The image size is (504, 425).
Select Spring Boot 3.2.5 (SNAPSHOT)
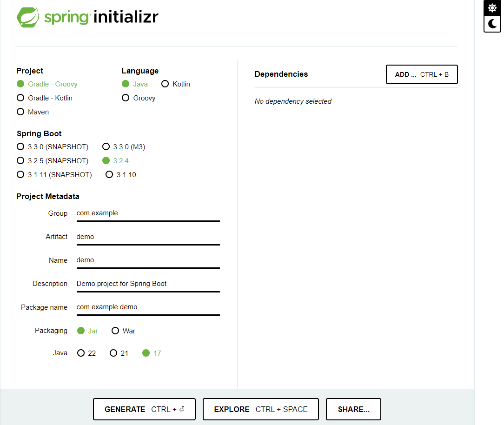[x=53, y=161]
